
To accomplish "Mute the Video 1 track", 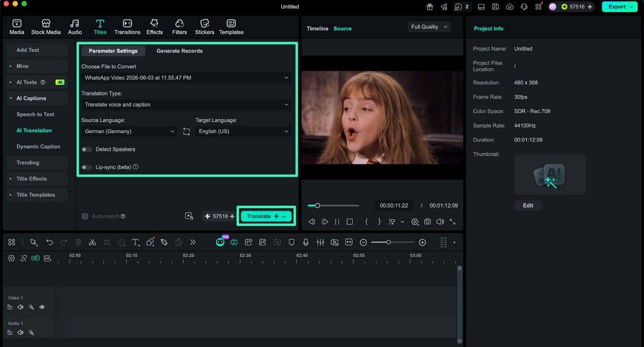I will (20, 307).
